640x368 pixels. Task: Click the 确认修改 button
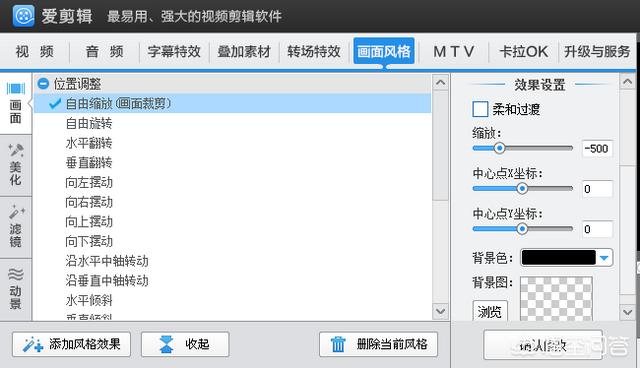543,345
